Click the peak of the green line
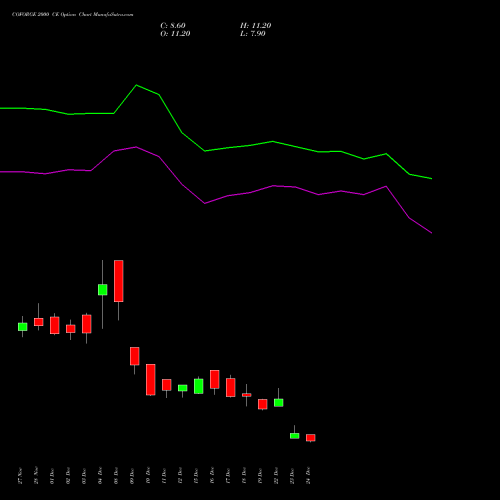This screenshot has width=500, height=500. (136, 85)
